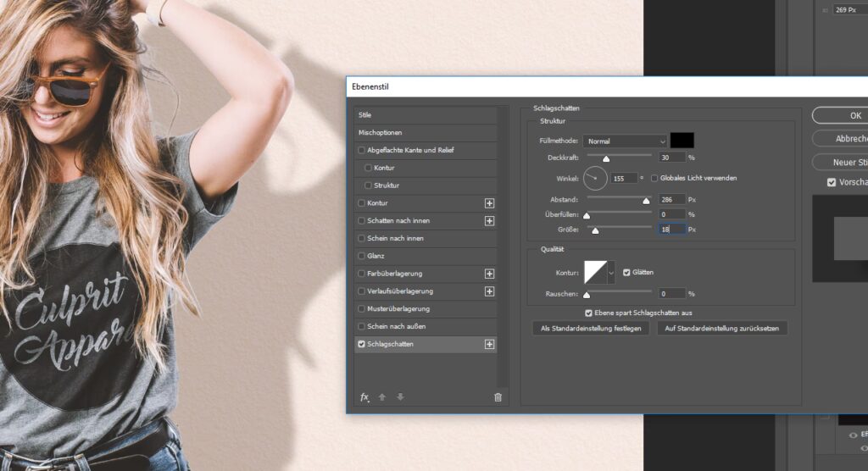Click the plus icon beside Schatten nach innen
Screen dimensions: 868x471
tap(489, 221)
